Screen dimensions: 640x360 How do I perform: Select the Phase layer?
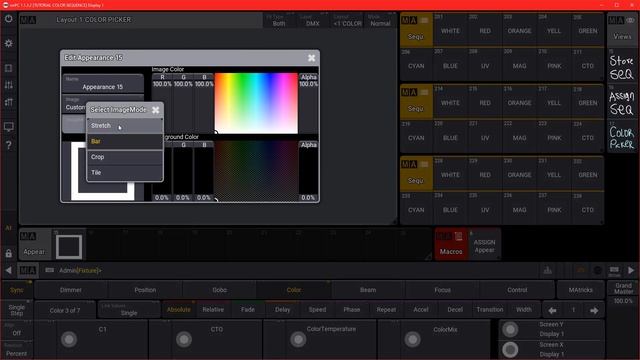tap(351, 310)
